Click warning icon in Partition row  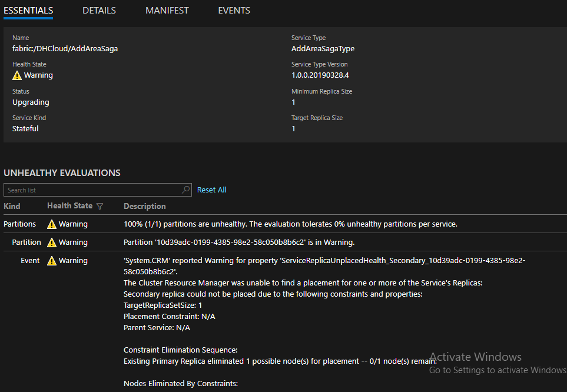[x=52, y=242]
